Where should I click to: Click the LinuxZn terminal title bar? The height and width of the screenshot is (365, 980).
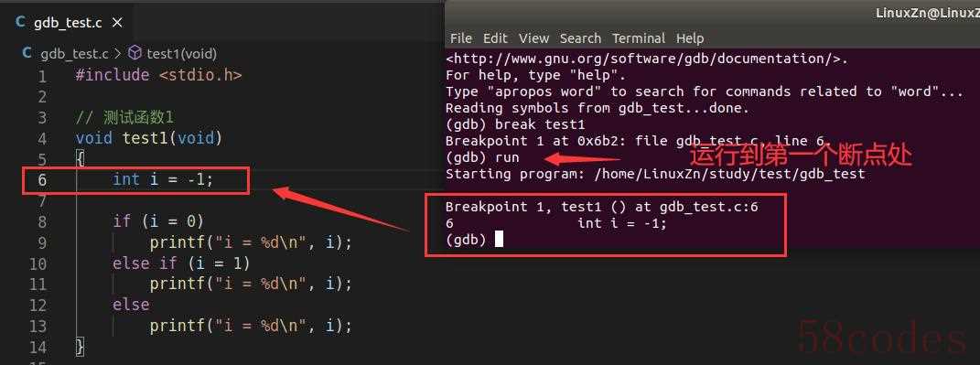pos(713,13)
